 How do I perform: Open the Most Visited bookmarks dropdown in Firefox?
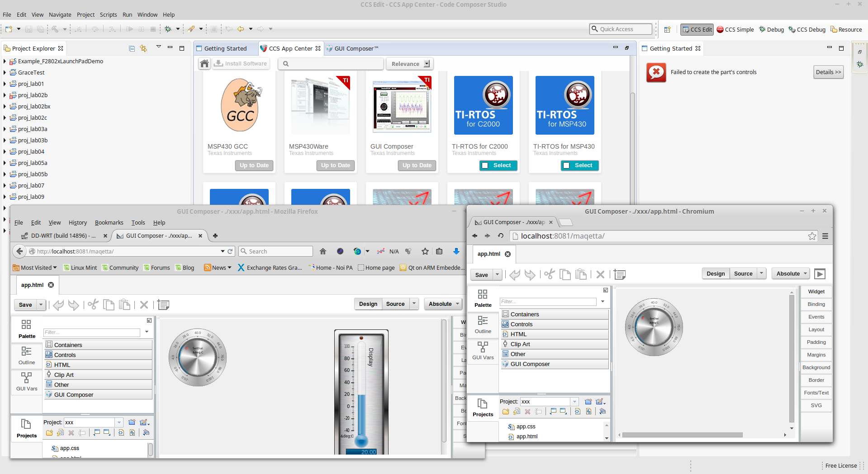pos(35,268)
